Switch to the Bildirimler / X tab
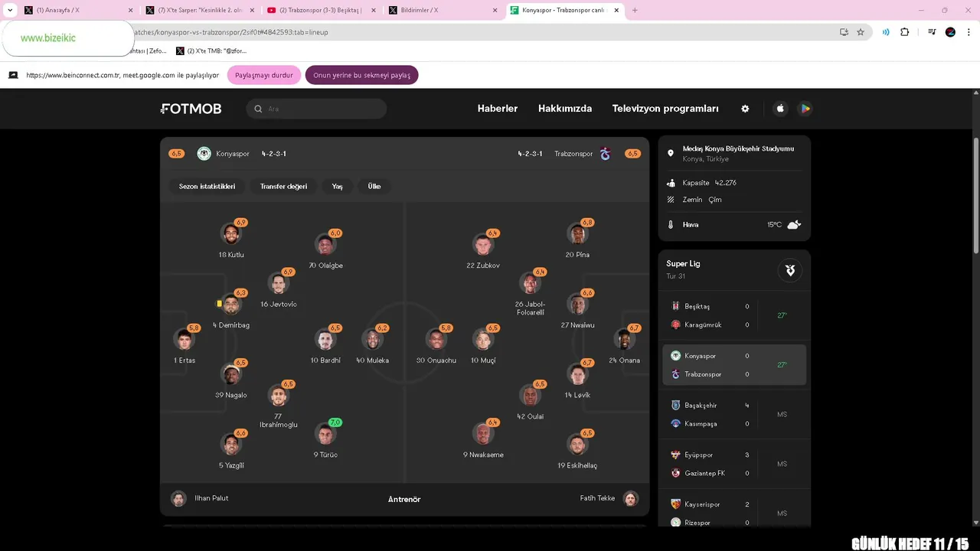980x551 pixels. 443,10
